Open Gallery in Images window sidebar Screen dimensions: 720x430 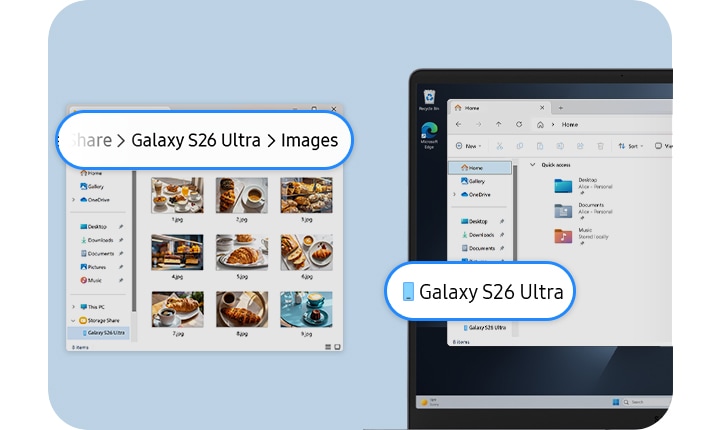click(x=92, y=186)
